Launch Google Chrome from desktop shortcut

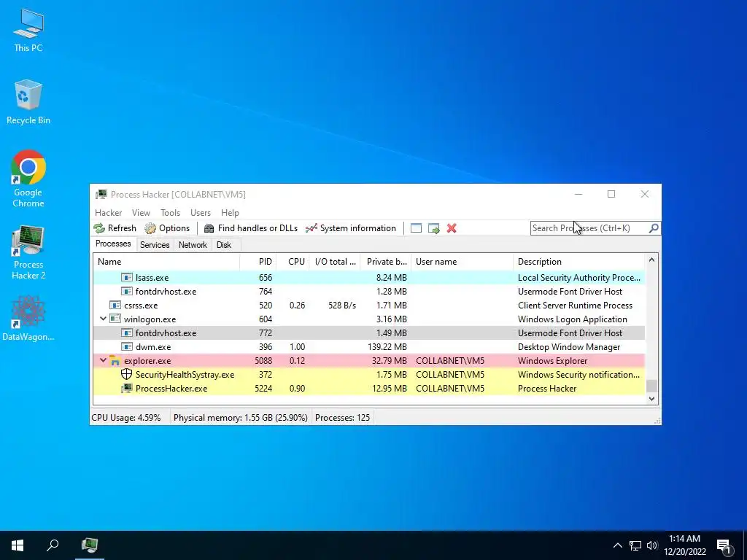[28, 179]
